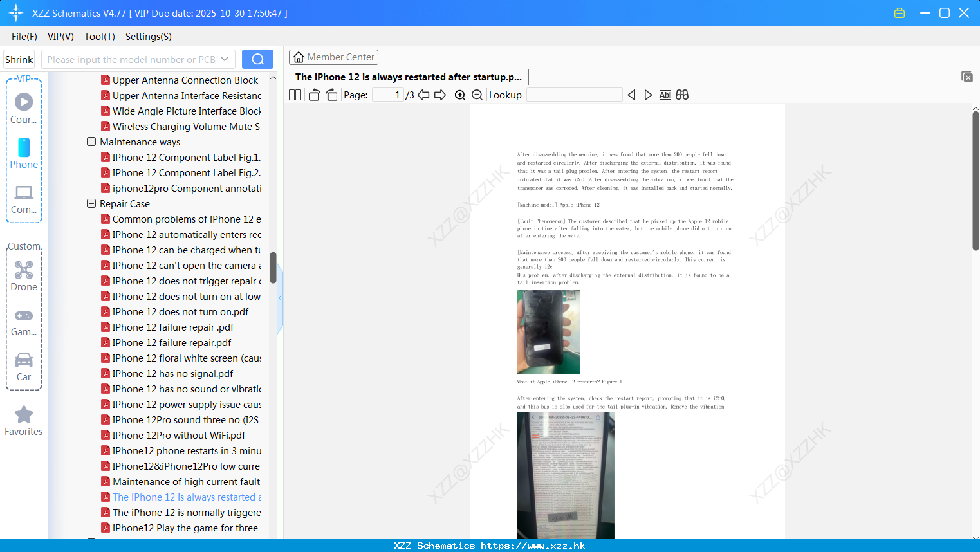Click the tree scroll-up arrow
The image size is (980, 552).
pyautogui.click(x=273, y=78)
